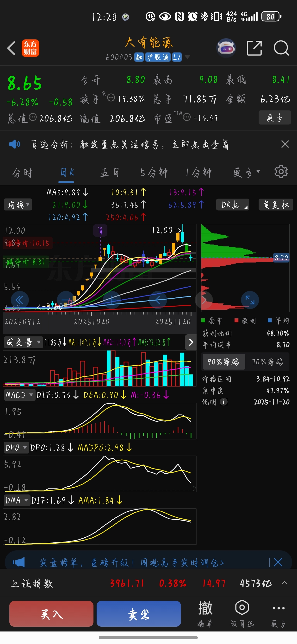Tap the back arrow icon

click(11, 48)
